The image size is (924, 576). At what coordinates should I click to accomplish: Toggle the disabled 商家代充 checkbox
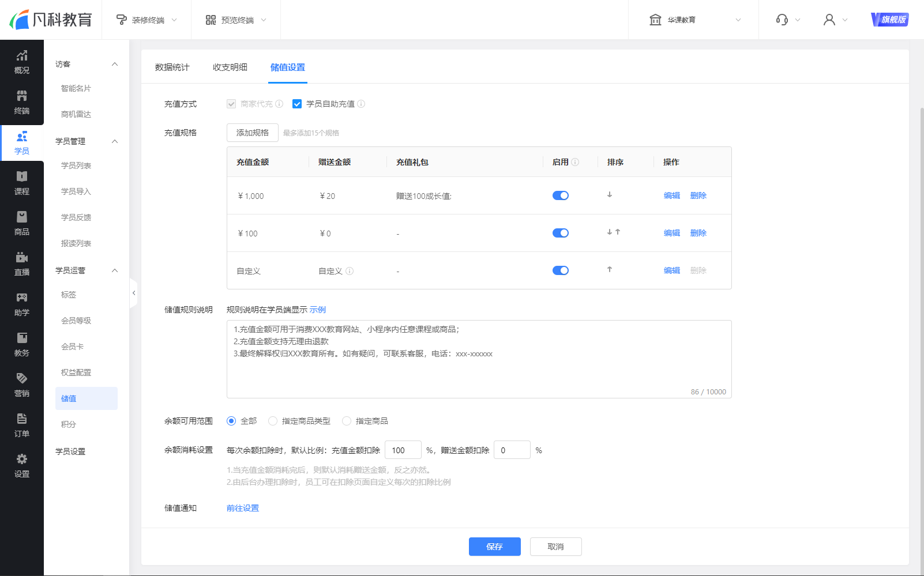tap(231, 104)
